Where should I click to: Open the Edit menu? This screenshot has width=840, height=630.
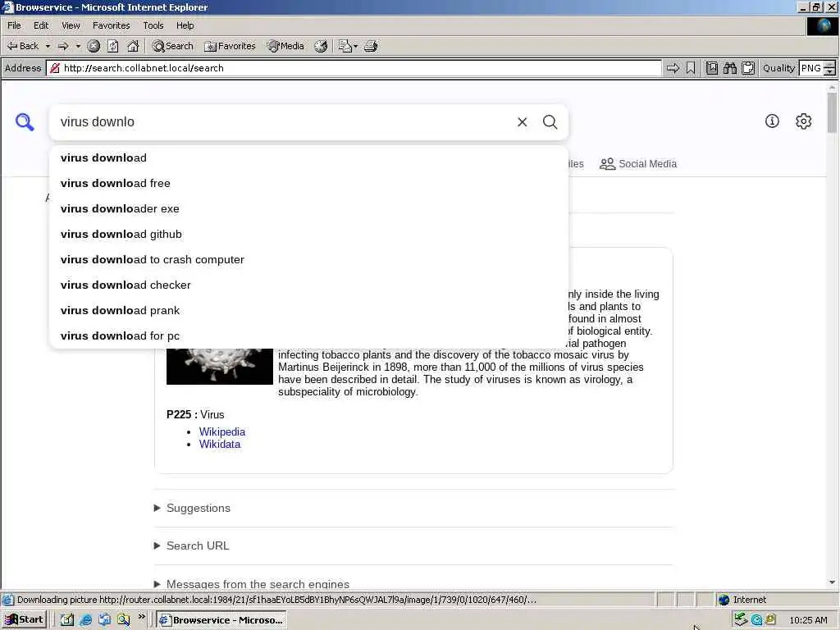pos(41,25)
